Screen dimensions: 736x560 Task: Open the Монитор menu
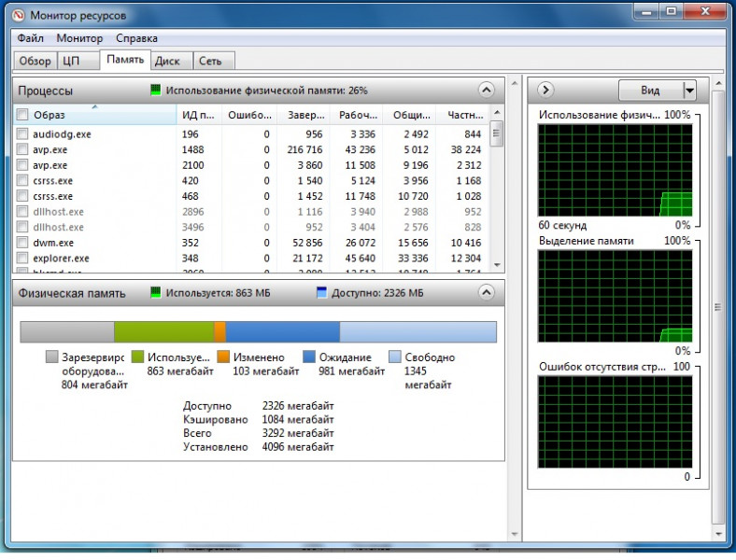[x=79, y=38]
